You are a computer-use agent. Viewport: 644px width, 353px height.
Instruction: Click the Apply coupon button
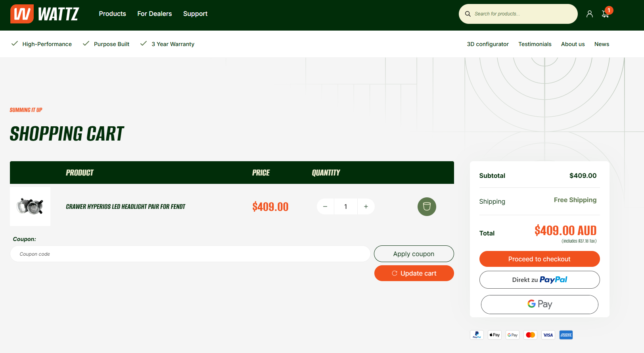(x=414, y=254)
